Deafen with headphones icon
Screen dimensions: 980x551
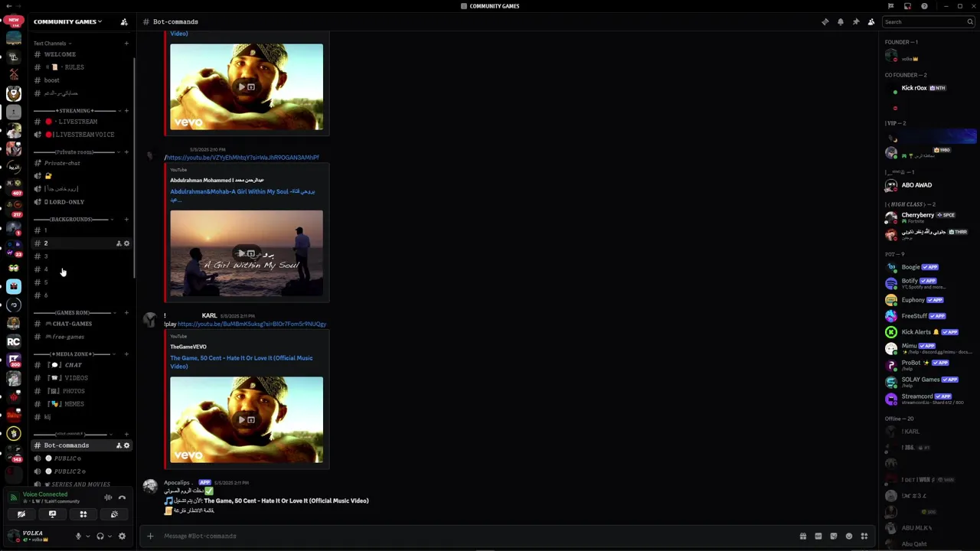[100, 536]
